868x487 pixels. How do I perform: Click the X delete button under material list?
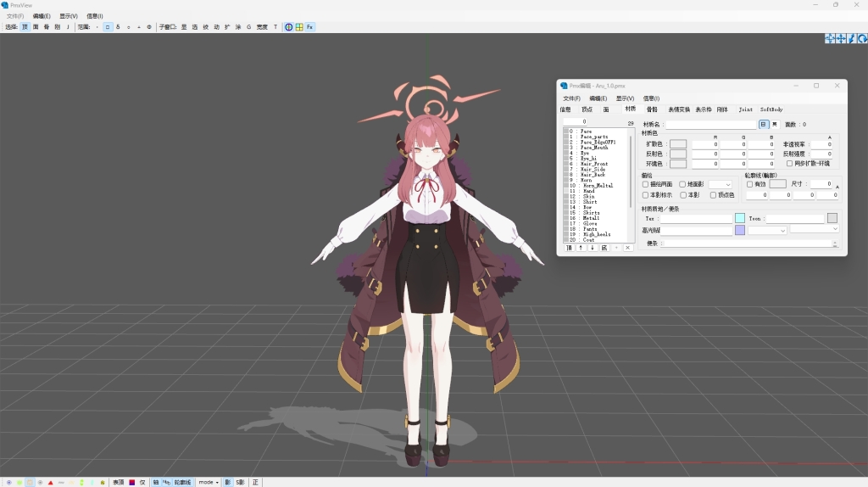tap(628, 248)
